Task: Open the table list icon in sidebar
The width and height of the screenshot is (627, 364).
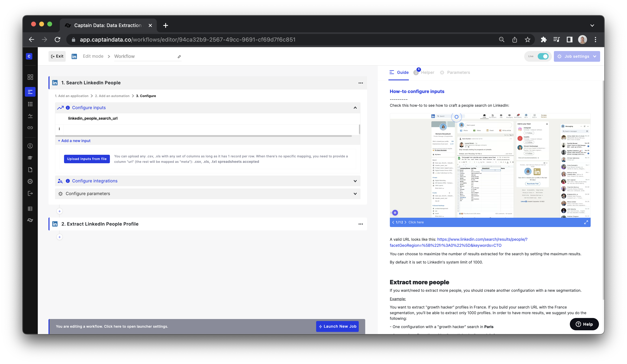Action: 30,209
